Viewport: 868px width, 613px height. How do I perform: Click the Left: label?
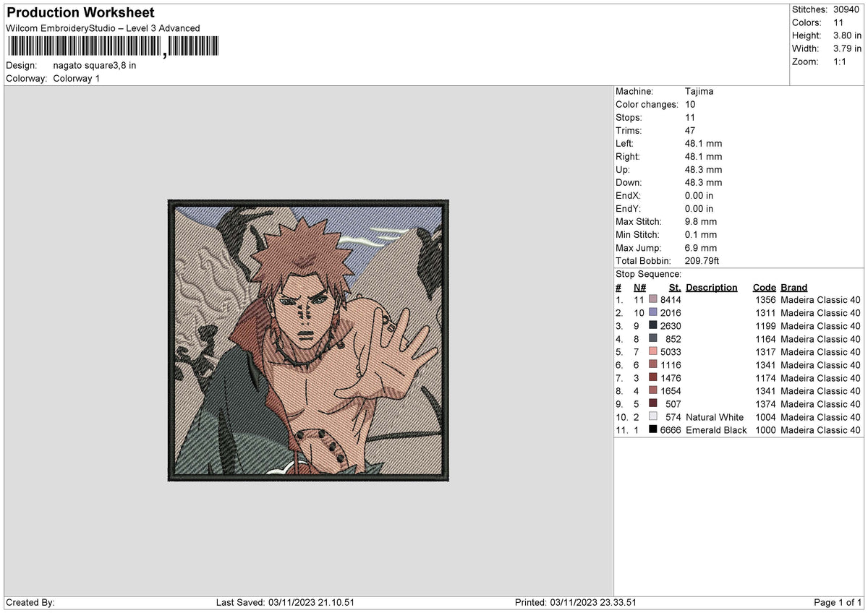coord(625,144)
